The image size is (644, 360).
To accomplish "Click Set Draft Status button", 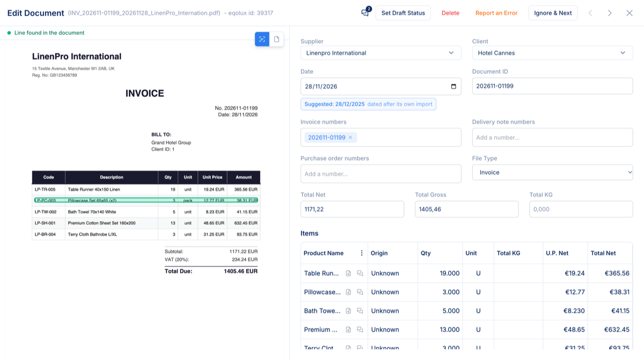I will tap(403, 13).
